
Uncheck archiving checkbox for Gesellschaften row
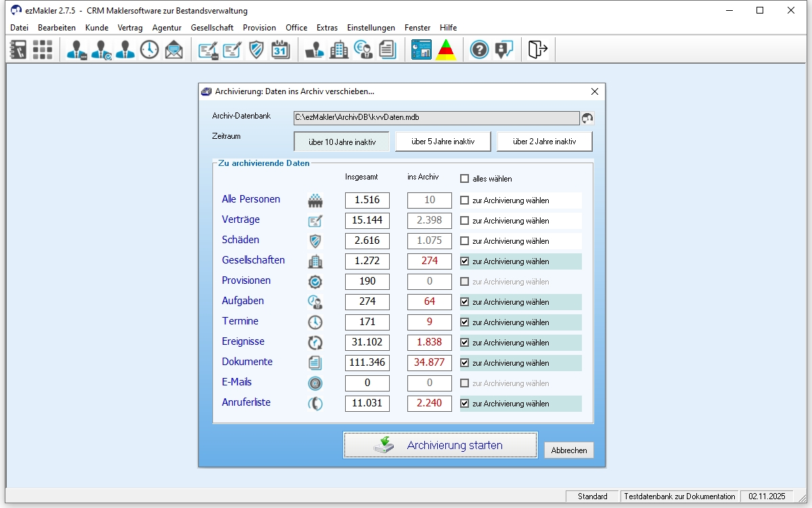[464, 261]
